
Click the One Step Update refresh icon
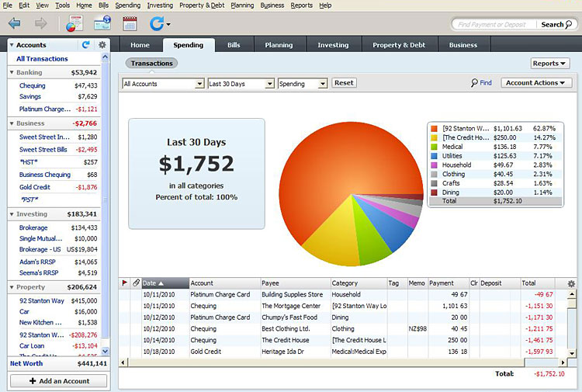(156, 24)
